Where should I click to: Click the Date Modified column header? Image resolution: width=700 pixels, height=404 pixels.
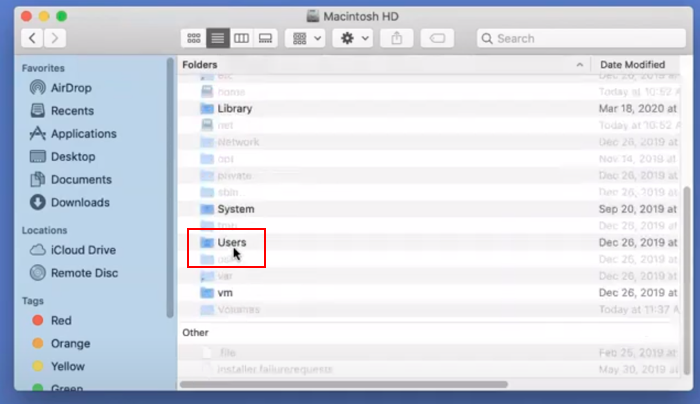[633, 65]
